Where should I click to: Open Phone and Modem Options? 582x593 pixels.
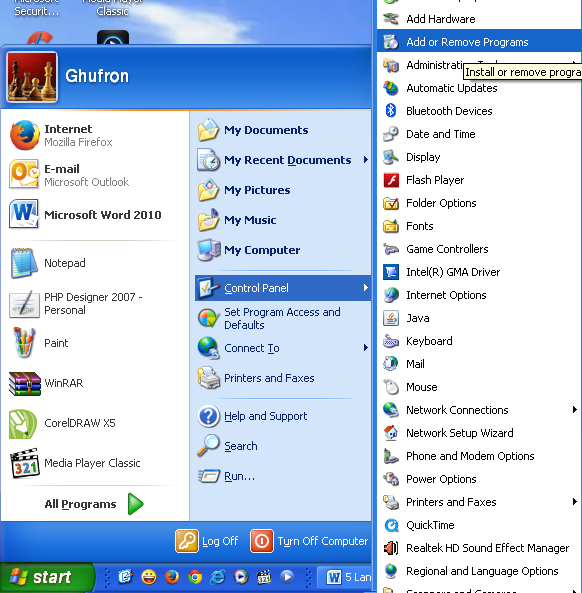point(479,456)
